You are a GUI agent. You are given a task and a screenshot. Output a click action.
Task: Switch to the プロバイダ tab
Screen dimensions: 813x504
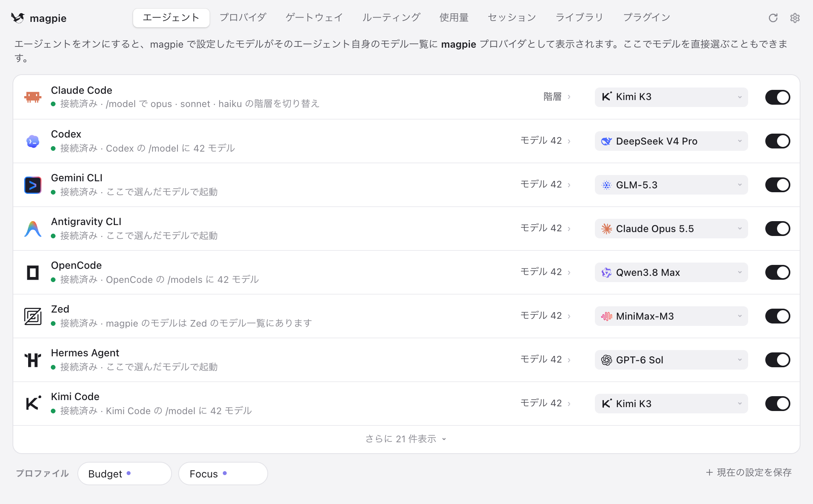pos(243,18)
